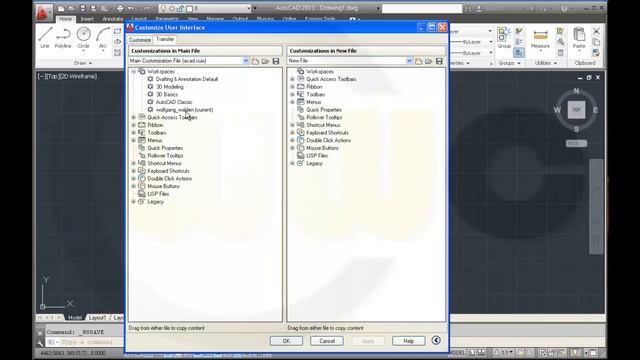This screenshot has width=640, height=360.
Task: Select the Polyline tool in ribbon
Action: tap(63, 38)
